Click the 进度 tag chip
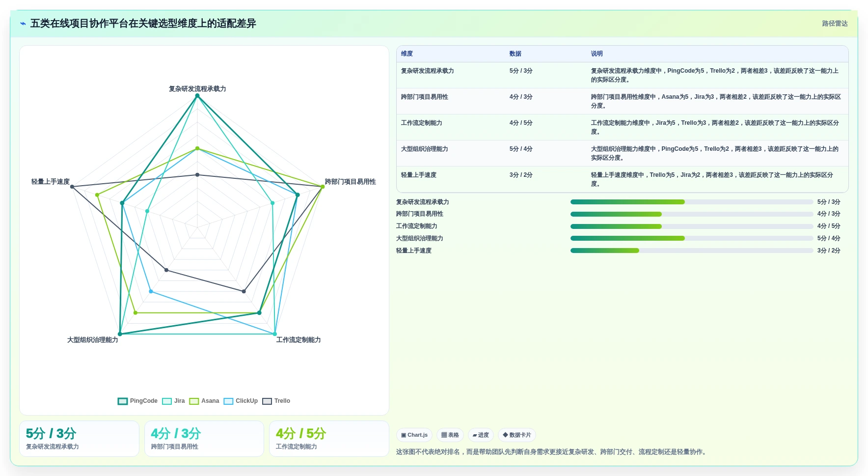This screenshot has width=868, height=476. [481, 435]
